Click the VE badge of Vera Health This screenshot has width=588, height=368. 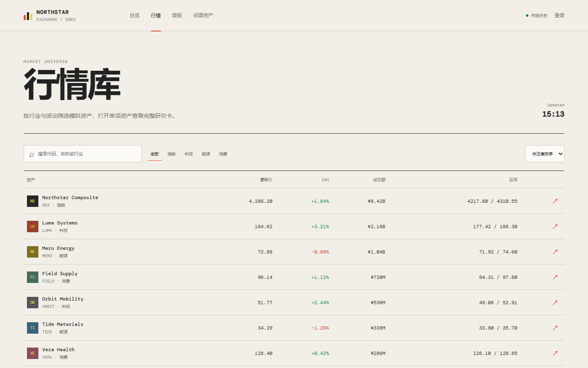point(33,353)
